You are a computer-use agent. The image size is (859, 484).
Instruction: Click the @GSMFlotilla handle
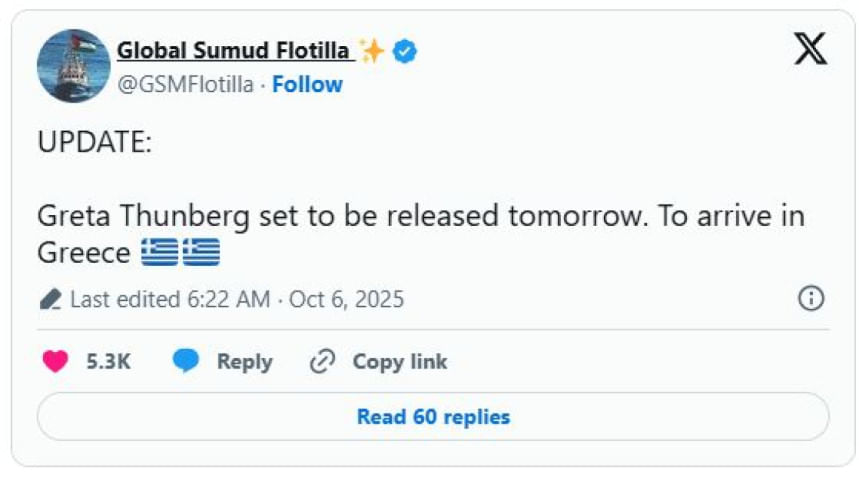click(x=185, y=85)
